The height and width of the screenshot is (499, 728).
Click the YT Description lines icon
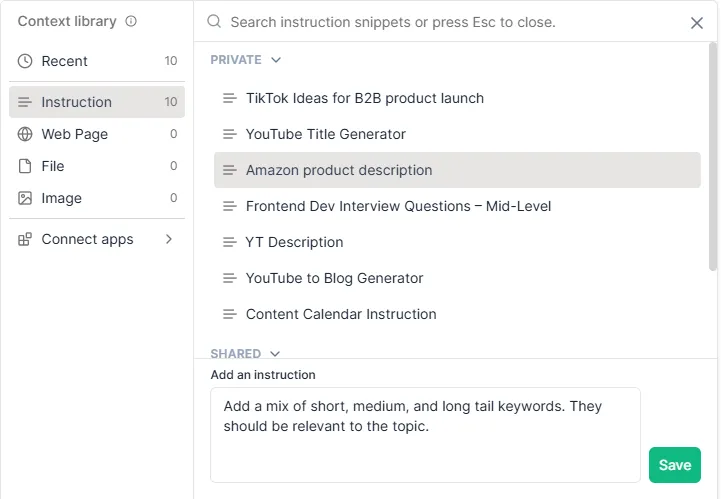click(229, 242)
